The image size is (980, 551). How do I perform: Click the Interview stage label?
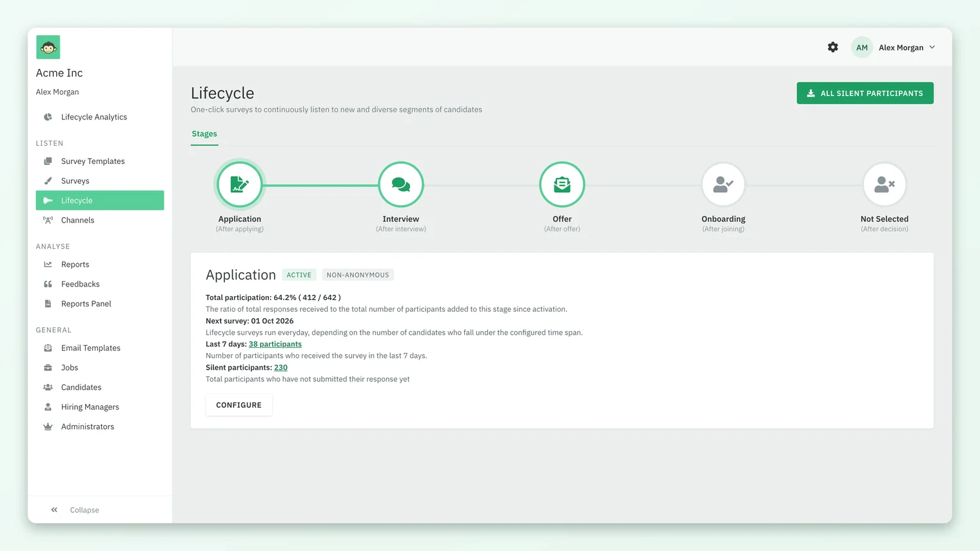click(401, 219)
